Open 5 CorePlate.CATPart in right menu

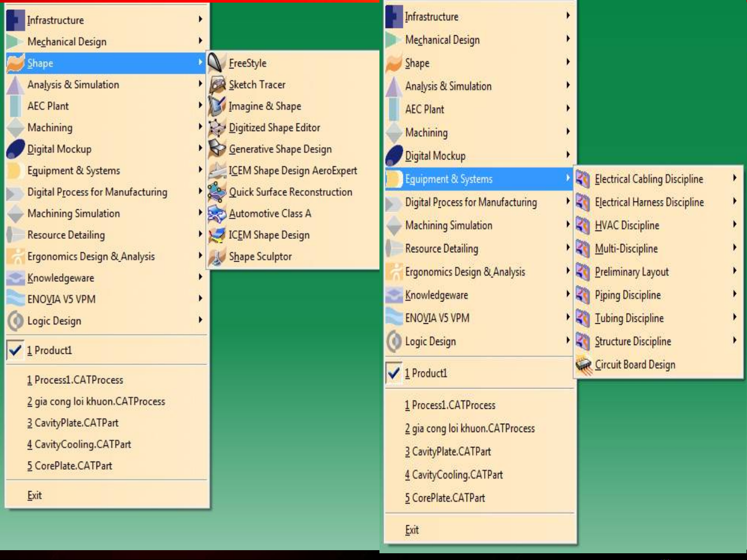coord(479,498)
